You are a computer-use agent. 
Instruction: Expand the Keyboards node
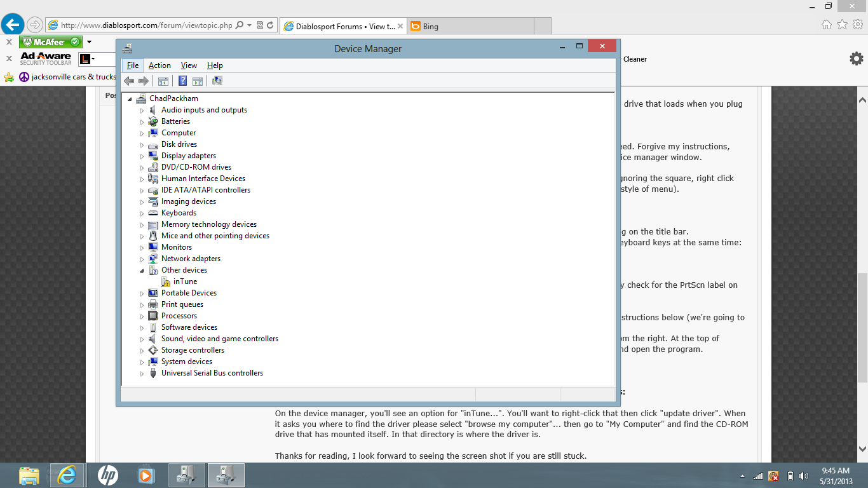click(142, 213)
